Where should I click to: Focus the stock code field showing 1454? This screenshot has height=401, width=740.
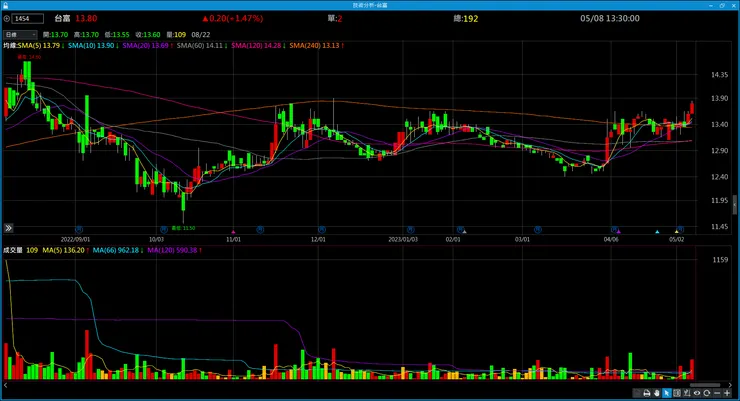coord(28,19)
